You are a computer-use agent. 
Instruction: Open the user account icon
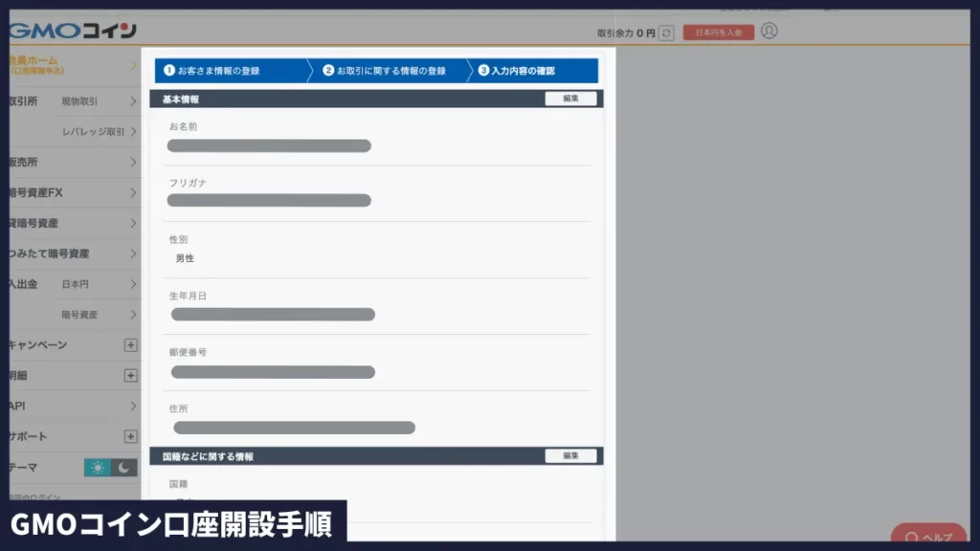pyautogui.click(x=769, y=31)
